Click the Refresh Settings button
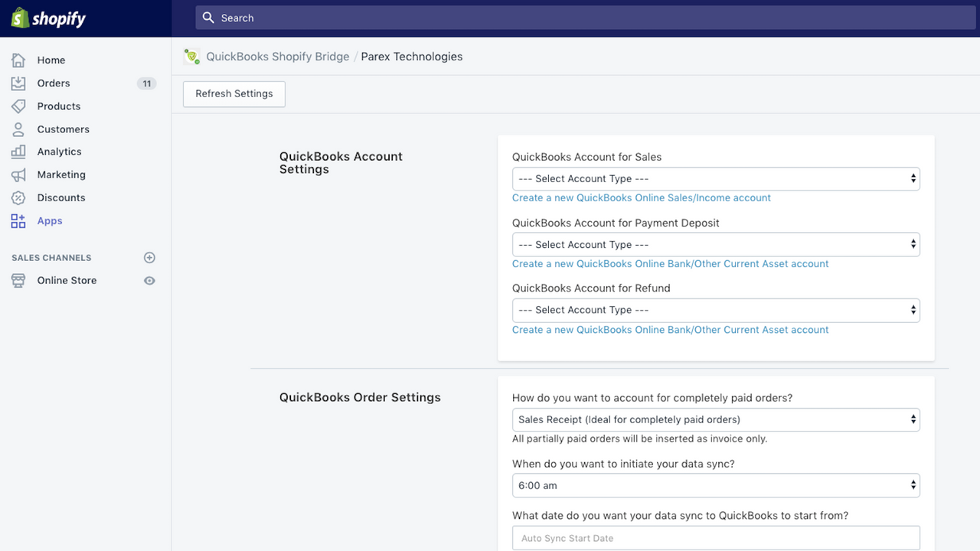 (x=234, y=94)
